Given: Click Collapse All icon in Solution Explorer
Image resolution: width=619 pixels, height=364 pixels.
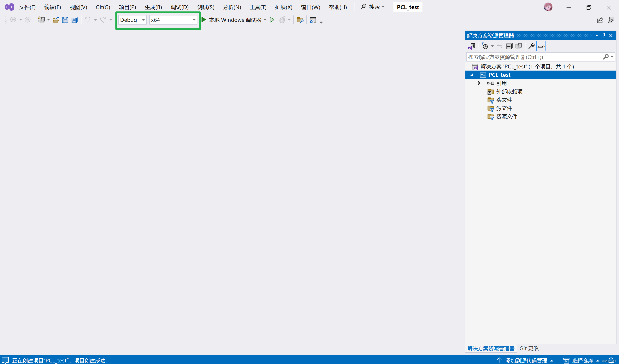Looking at the screenshot, I should 509,46.
